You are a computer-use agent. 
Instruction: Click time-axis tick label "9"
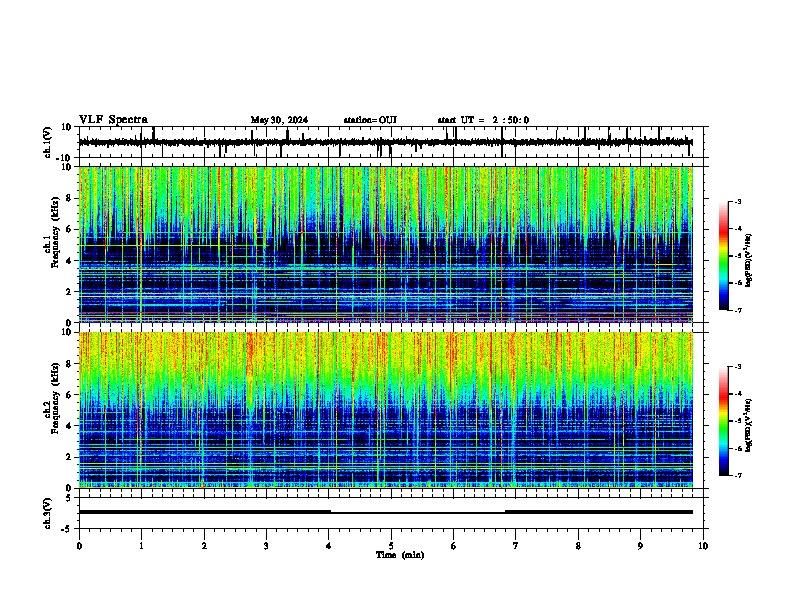click(x=640, y=546)
